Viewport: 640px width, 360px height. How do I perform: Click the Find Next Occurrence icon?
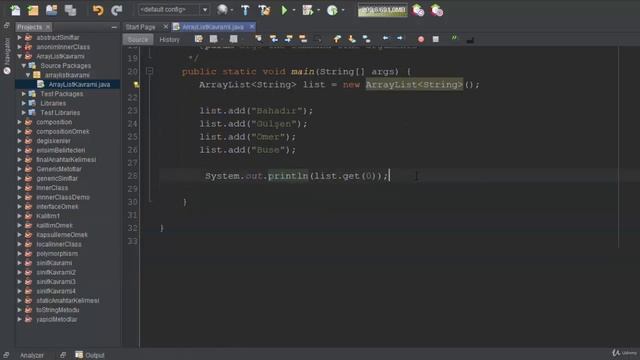tap(289, 39)
